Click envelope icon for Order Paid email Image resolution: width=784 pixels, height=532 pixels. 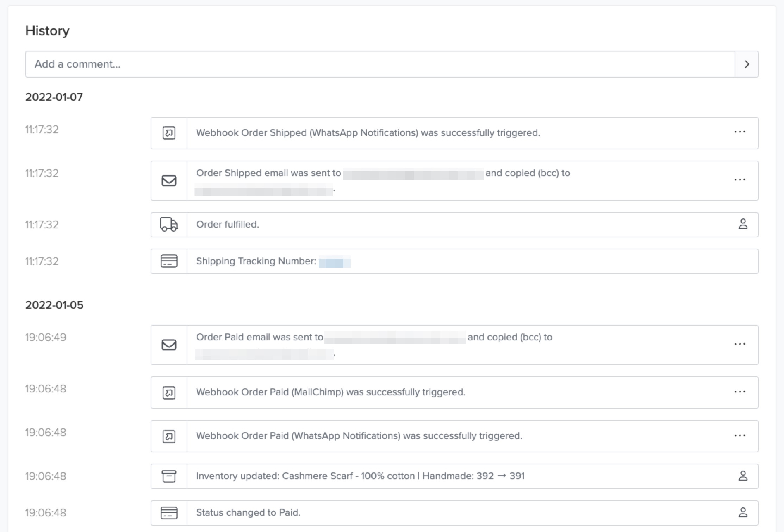coord(169,345)
